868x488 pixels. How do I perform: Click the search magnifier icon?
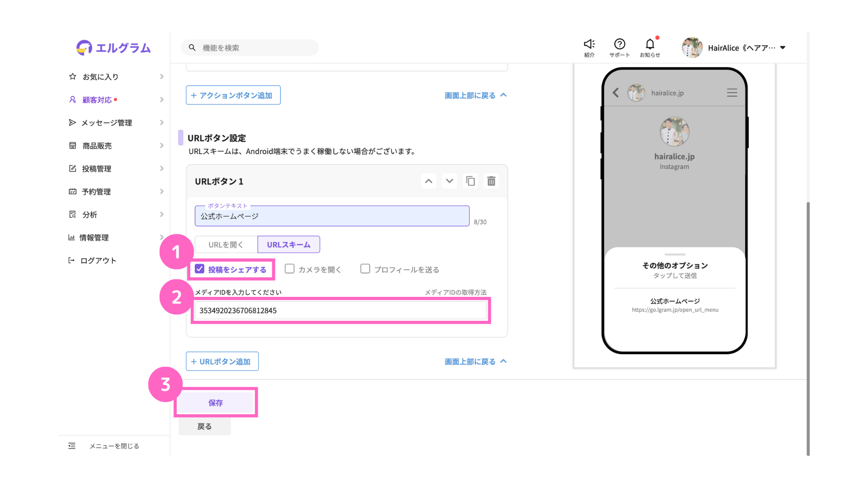[192, 47]
